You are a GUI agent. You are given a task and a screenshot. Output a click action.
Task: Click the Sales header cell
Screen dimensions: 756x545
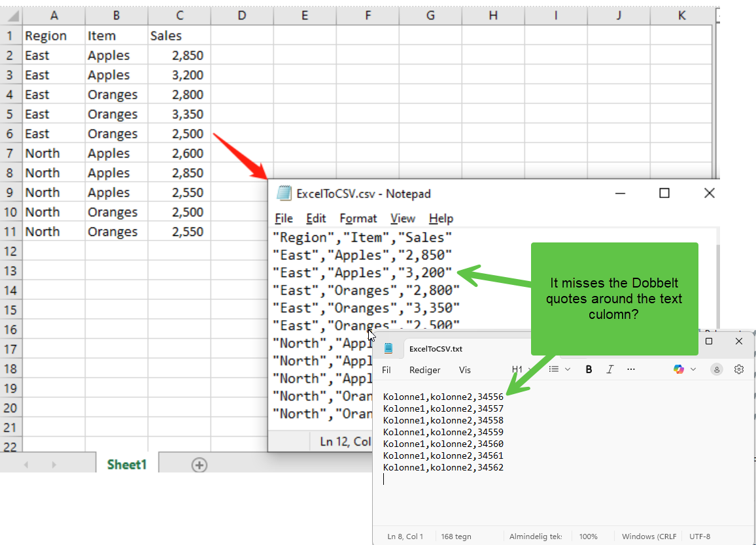179,36
